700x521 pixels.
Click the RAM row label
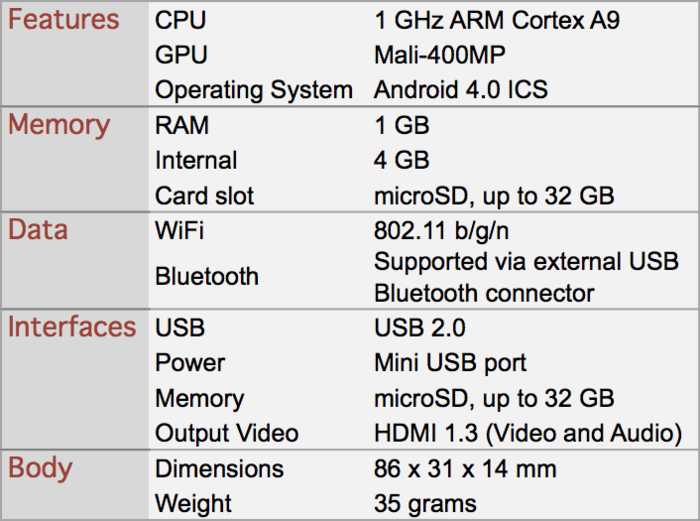click(183, 126)
